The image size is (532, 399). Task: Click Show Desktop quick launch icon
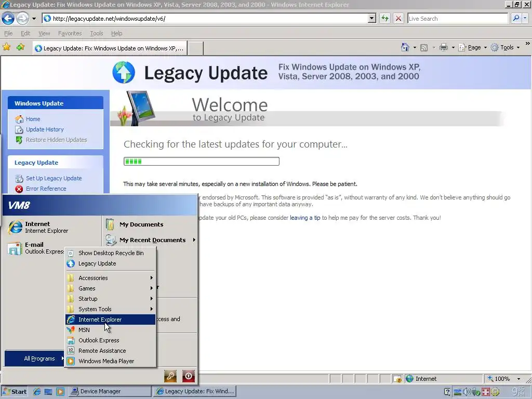click(48, 392)
